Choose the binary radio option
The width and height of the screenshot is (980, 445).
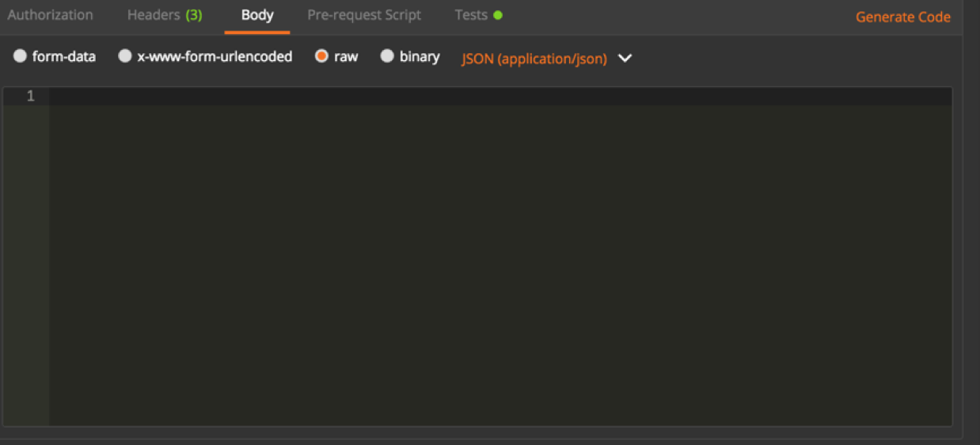[387, 56]
